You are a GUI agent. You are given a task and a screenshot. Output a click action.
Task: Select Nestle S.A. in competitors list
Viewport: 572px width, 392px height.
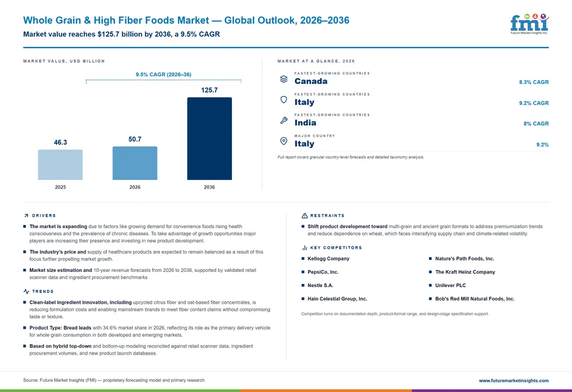320,285
